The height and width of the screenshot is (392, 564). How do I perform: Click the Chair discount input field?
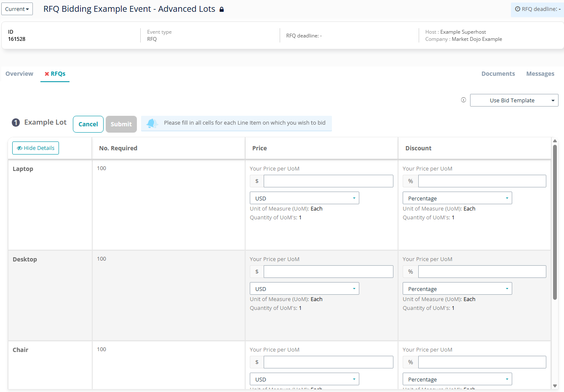[x=482, y=362]
